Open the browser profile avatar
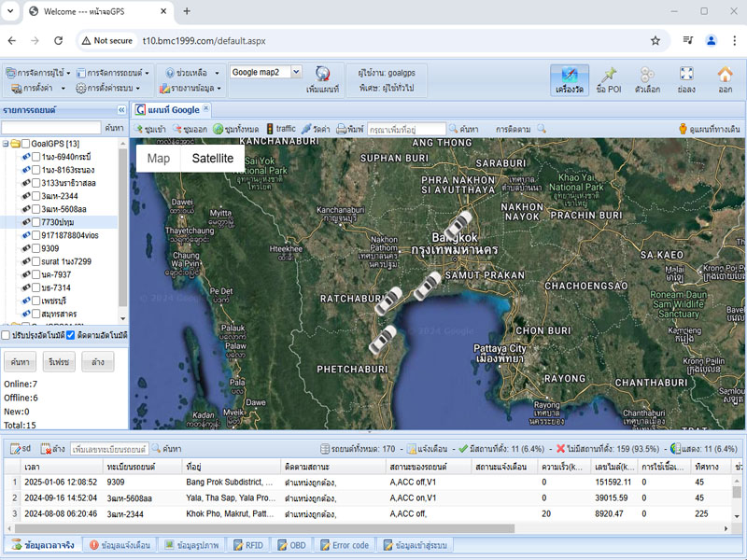 (x=711, y=41)
